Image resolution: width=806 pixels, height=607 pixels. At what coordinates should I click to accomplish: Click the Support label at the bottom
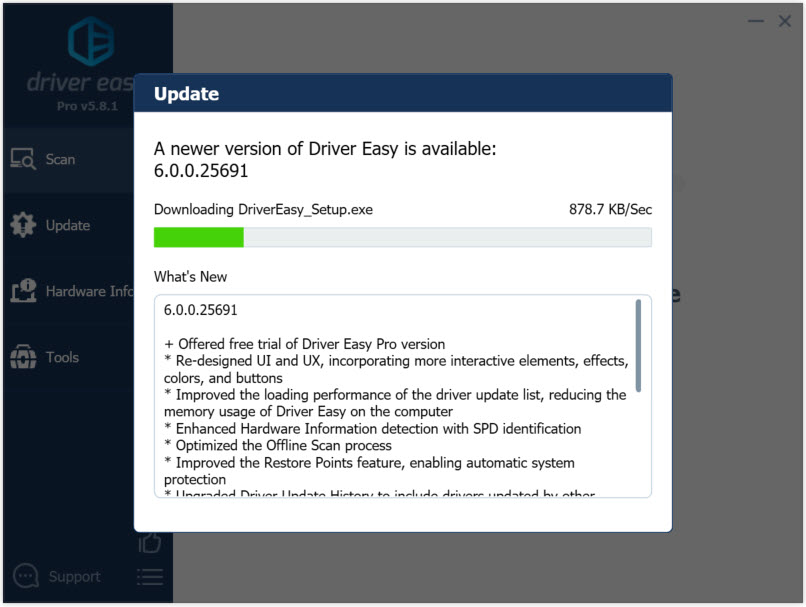[x=75, y=577]
